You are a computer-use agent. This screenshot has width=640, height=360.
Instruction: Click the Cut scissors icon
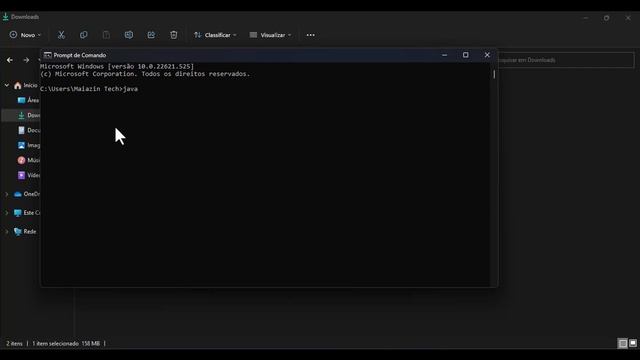tap(61, 35)
